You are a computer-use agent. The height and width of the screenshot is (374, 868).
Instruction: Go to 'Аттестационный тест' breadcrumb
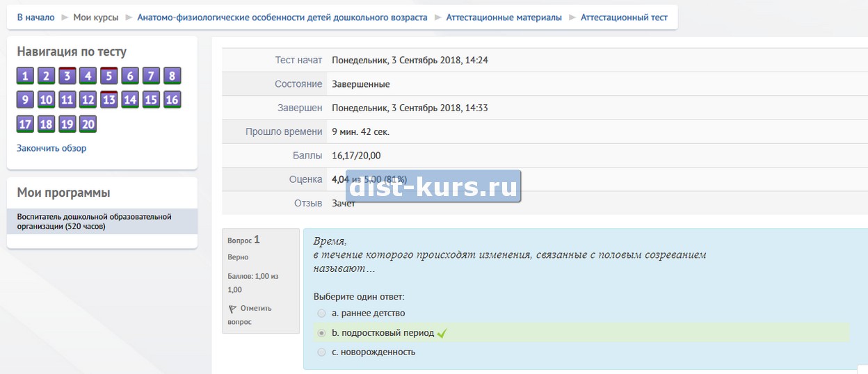pyautogui.click(x=624, y=17)
